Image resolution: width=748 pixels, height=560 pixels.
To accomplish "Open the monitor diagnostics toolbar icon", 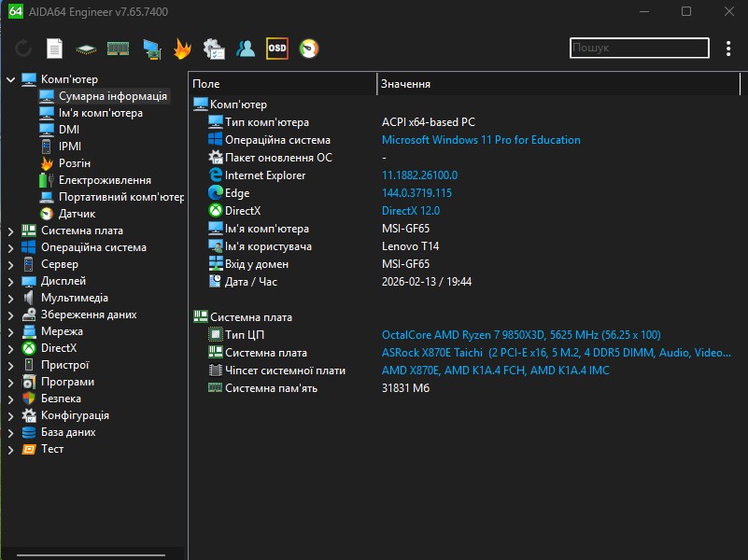I will (150, 49).
